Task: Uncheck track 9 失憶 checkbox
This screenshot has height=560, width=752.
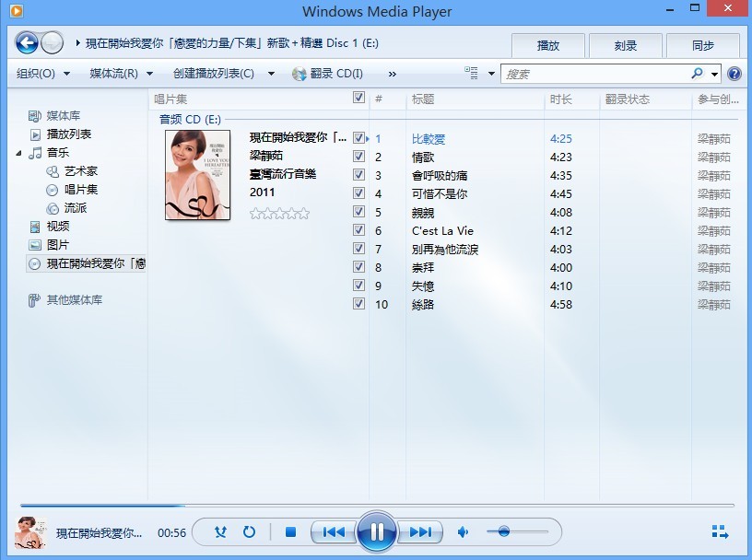Action: (x=358, y=286)
